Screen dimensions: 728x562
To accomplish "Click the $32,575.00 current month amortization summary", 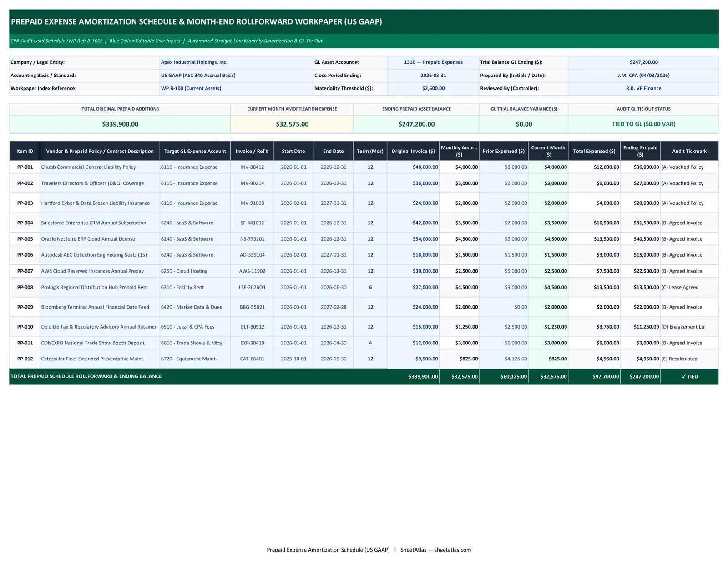I will tap(292, 124).
